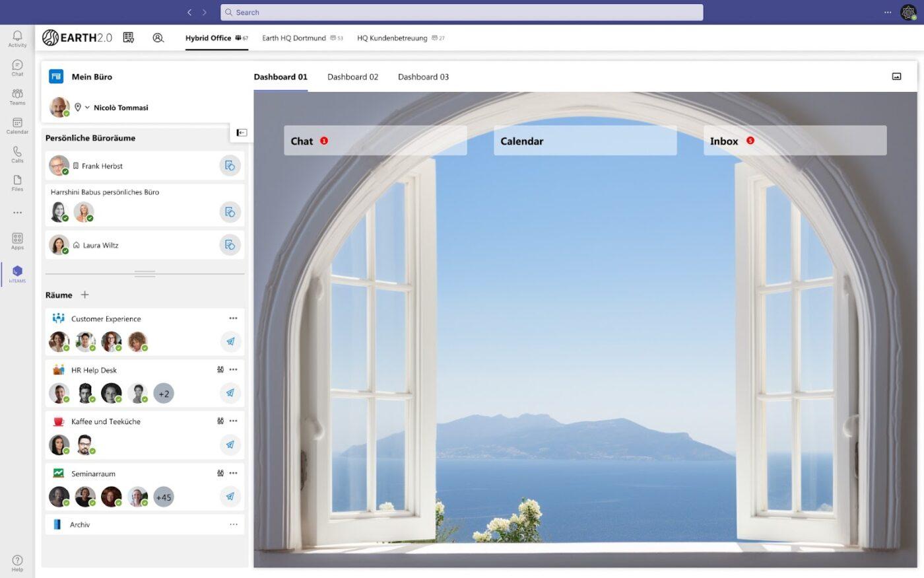
Task: Click the Search field in the title bar
Action: click(x=461, y=12)
